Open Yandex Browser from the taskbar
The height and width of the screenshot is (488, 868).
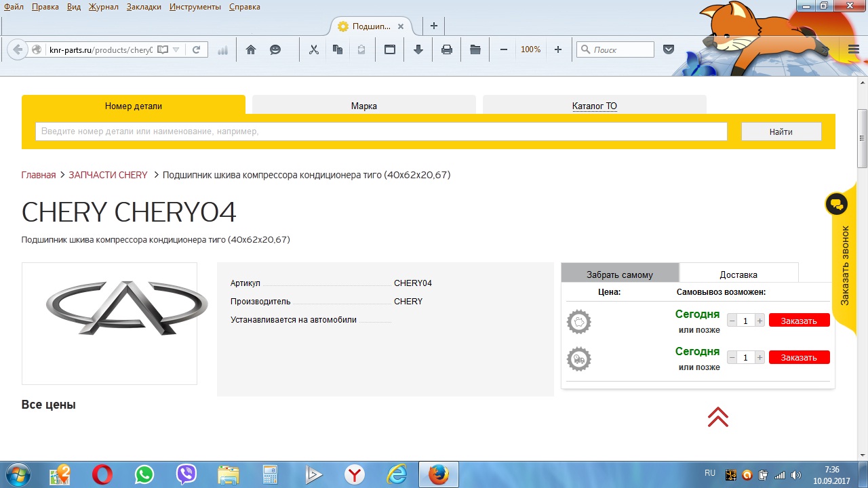[354, 474]
